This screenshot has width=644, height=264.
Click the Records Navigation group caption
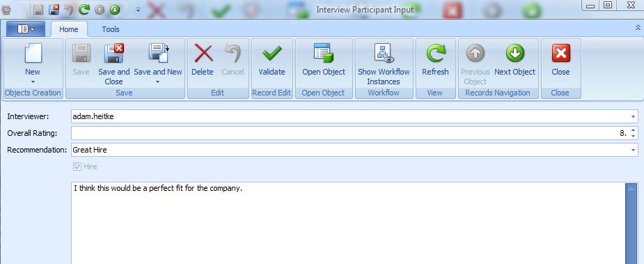(x=498, y=93)
